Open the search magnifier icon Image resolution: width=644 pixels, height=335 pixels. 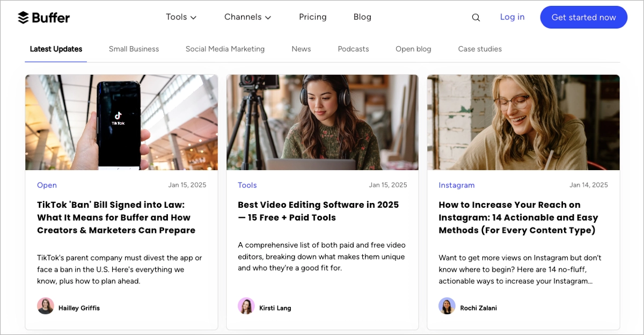[475, 18]
